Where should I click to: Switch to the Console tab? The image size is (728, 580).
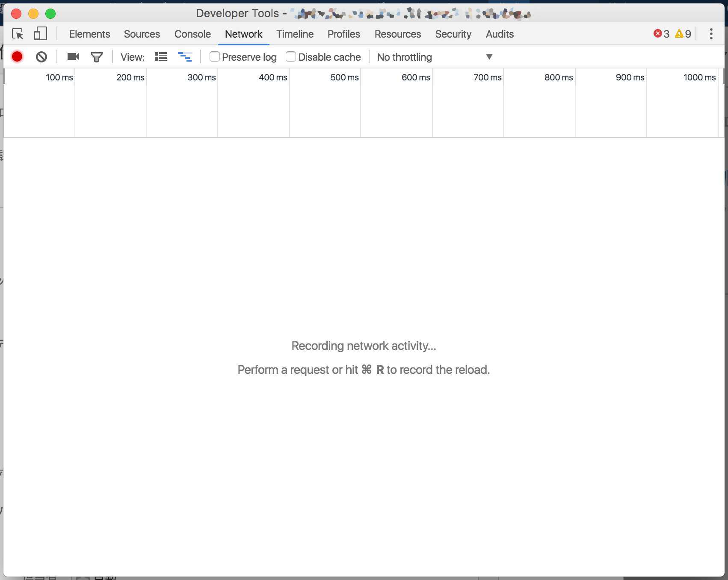192,34
